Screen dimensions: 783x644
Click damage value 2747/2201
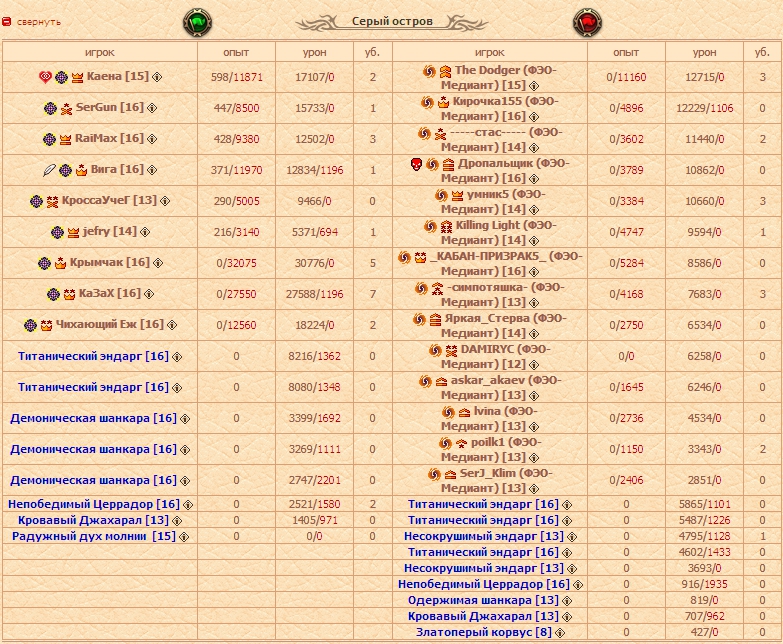point(315,480)
